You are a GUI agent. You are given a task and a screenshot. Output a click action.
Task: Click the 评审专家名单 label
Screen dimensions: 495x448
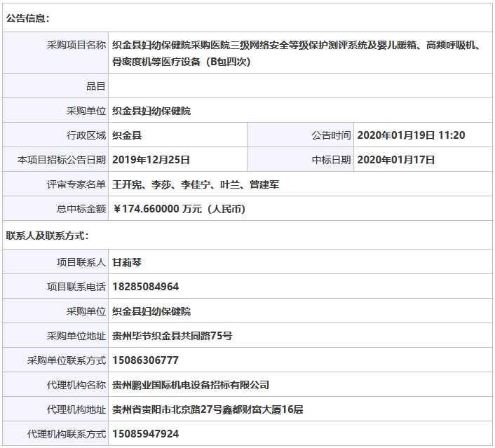pyautogui.click(x=76, y=184)
